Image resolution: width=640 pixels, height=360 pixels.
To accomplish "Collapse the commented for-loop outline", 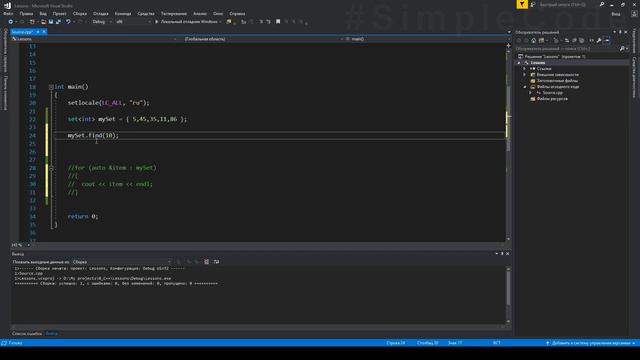I will click(x=51, y=168).
